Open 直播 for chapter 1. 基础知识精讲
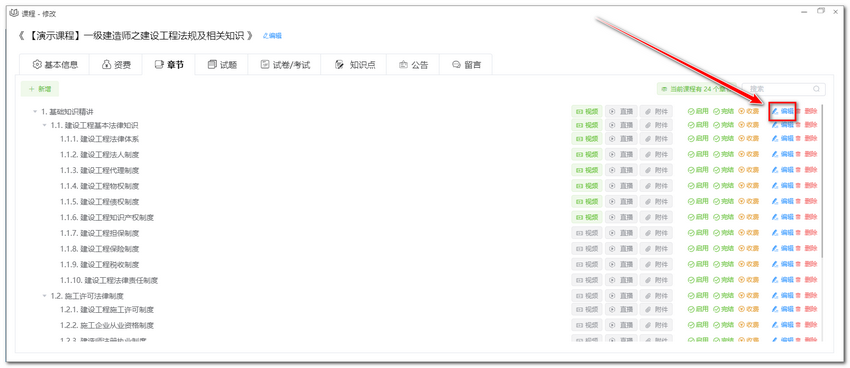Screen dimensions: 850x368 pyautogui.click(x=621, y=111)
